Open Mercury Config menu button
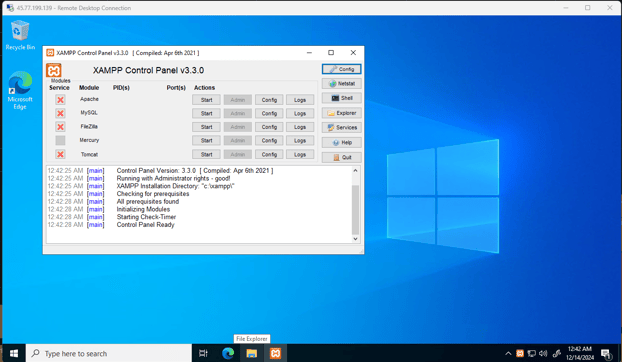Viewport: 622px width, 362px height. (x=269, y=140)
